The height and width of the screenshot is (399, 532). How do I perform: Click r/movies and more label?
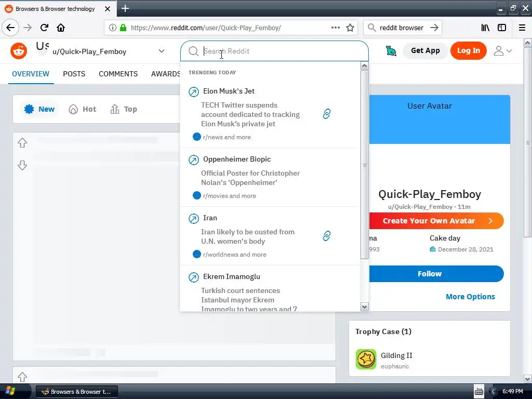pyautogui.click(x=229, y=196)
